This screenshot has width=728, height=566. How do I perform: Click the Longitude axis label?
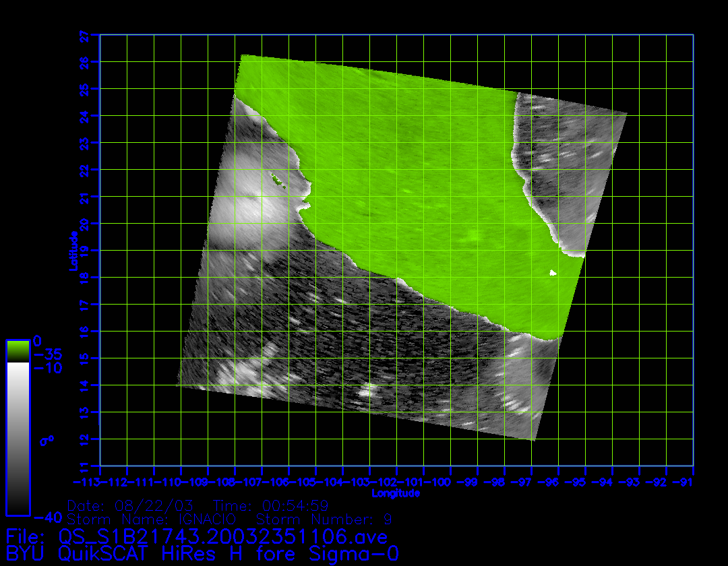click(396, 493)
